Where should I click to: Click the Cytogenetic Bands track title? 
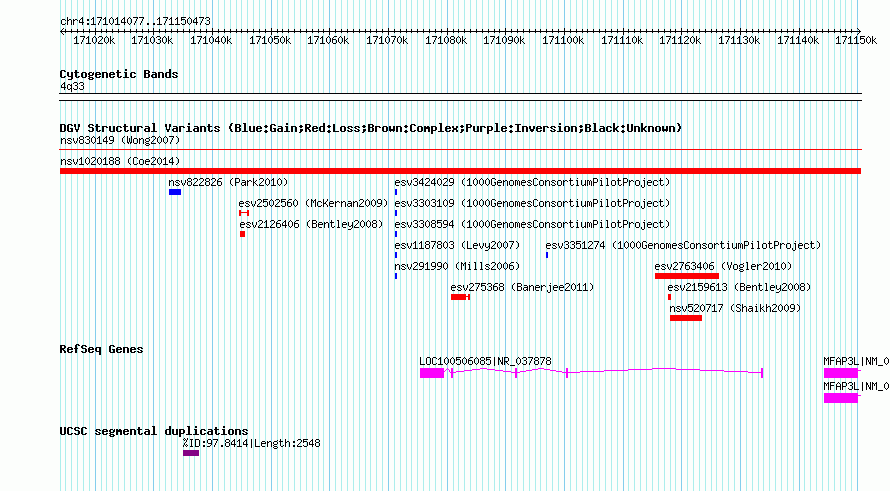[119, 74]
